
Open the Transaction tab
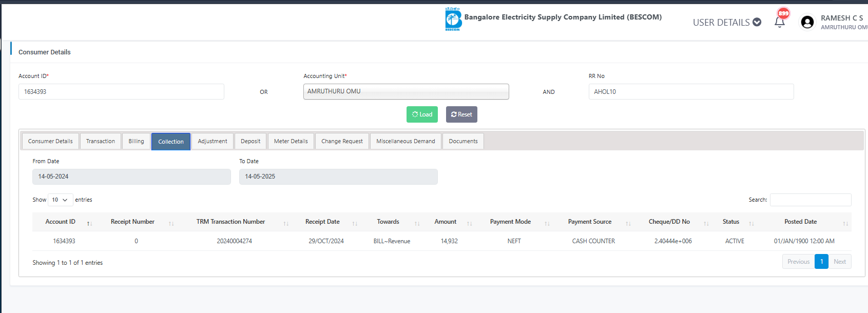coord(101,141)
